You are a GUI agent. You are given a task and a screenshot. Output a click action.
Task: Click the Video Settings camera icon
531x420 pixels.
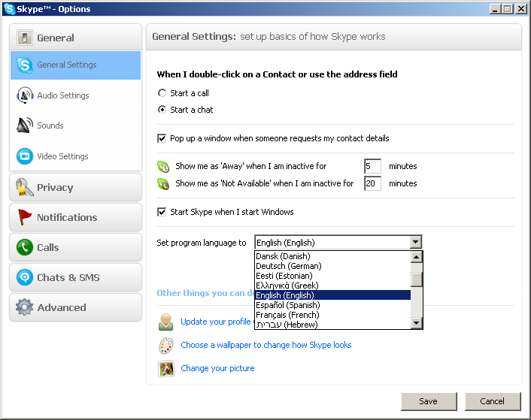click(x=24, y=156)
